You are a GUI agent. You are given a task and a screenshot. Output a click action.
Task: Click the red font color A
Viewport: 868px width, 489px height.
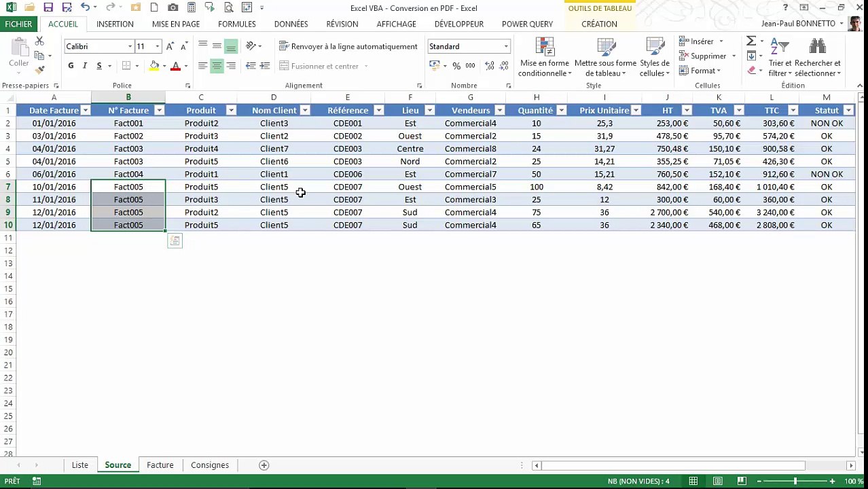point(175,66)
